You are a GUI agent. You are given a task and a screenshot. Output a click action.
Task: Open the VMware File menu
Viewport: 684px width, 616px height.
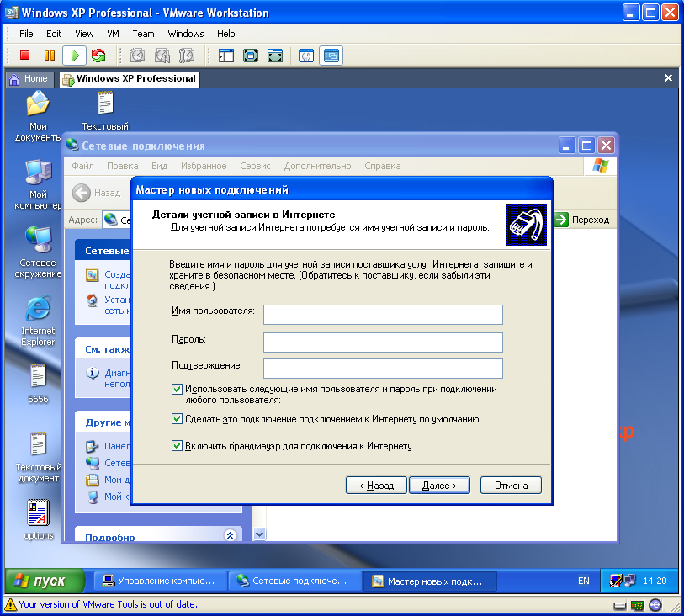pyautogui.click(x=26, y=34)
